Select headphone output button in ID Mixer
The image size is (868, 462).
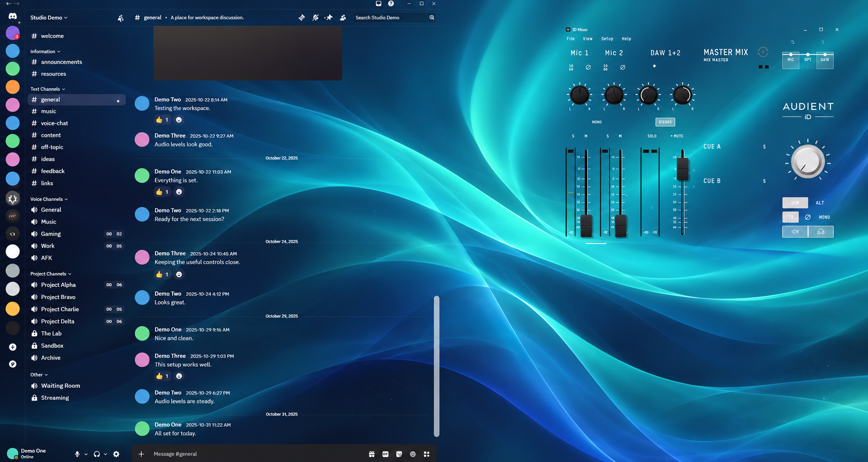click(821, 232)
